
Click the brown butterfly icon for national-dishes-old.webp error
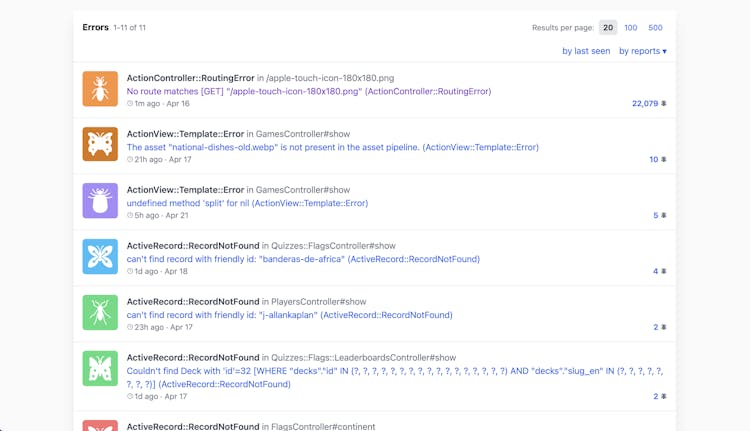tap(100, 144)
